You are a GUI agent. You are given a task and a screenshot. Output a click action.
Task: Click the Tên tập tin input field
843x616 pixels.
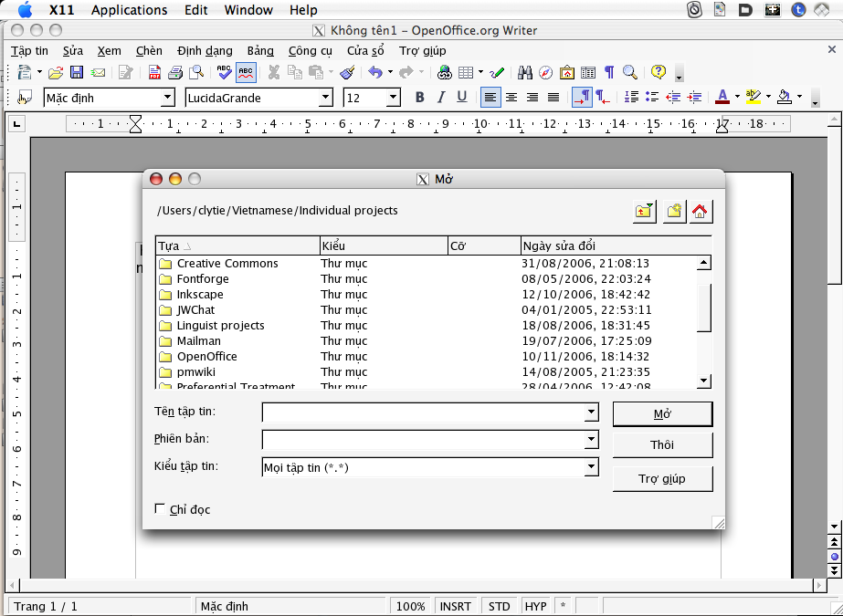[x=423, y=412]
